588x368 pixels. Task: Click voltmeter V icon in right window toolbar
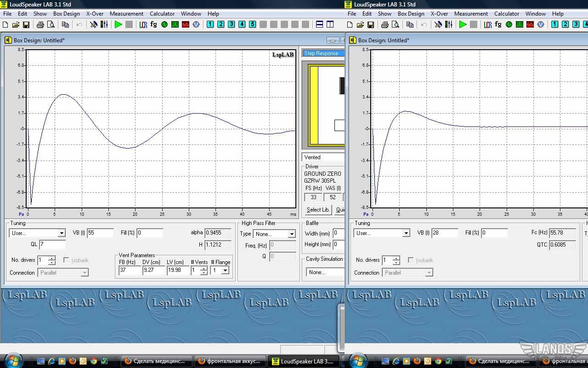541,24
